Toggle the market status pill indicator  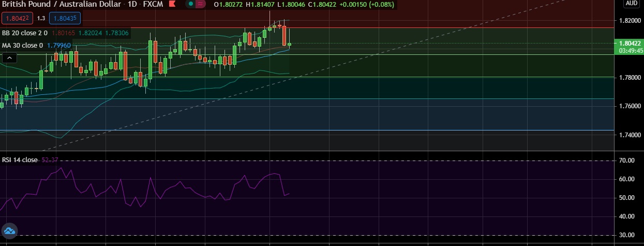pyautogui.click(x=195, y=4)
